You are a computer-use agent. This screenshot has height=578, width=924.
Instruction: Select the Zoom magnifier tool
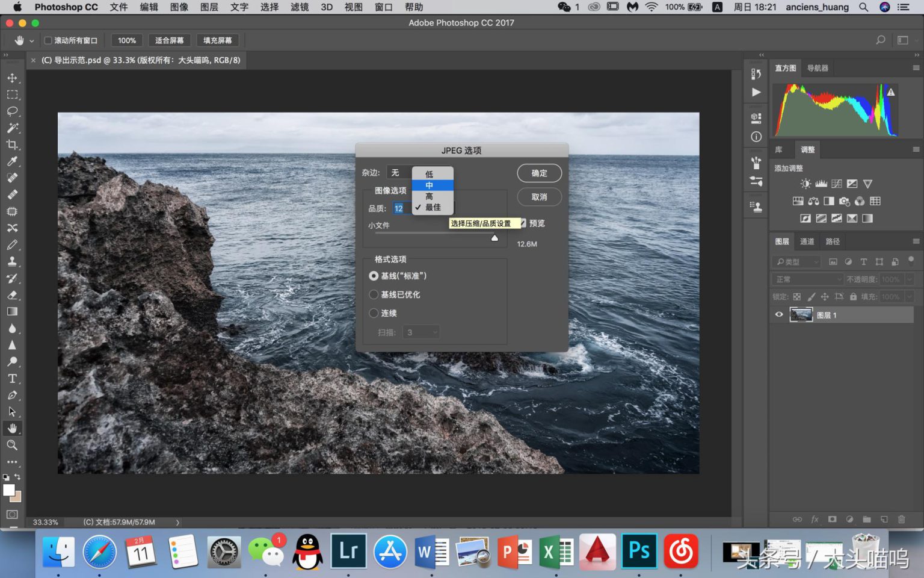(12, 445)
